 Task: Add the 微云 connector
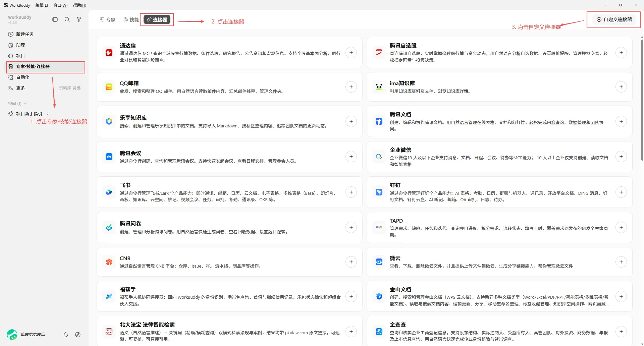tap(621, 262)
